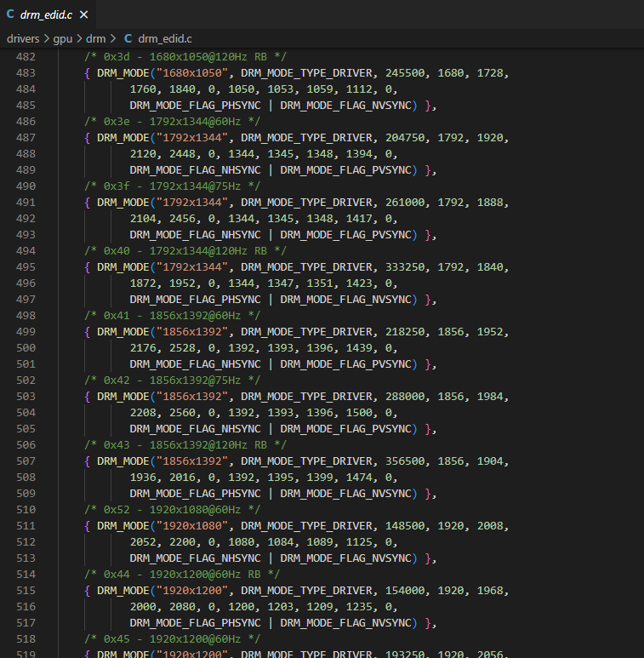Click the C icon in the breadcrumb

tap(128, 39)
